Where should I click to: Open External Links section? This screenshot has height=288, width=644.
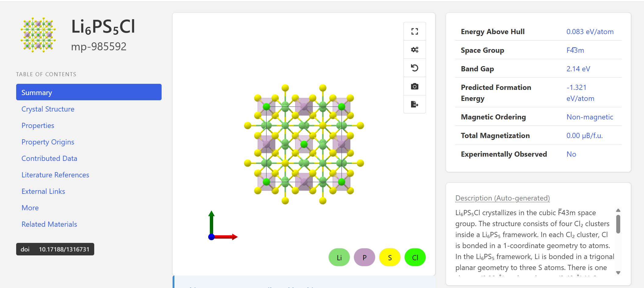tap(43, 191)
